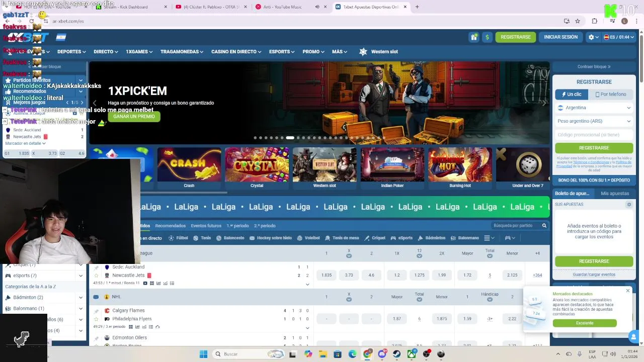This screenshot has height=362, width=644.
Task: Filter by Hockey sobre hielo icon
Action: tap(271, 238)
